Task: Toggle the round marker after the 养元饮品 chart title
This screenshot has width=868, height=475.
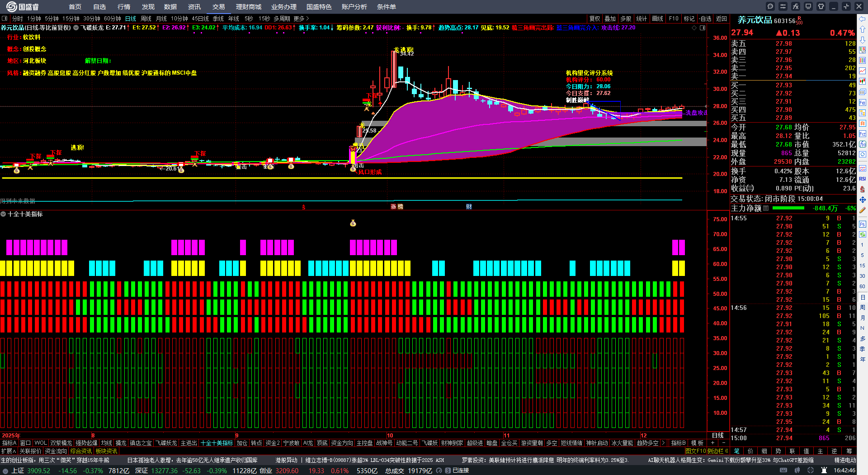Action: click(x=76, y=28)
